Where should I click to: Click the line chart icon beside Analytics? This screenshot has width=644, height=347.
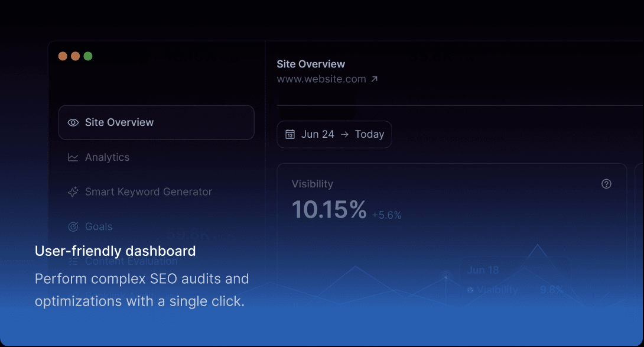tap(73, 157)
